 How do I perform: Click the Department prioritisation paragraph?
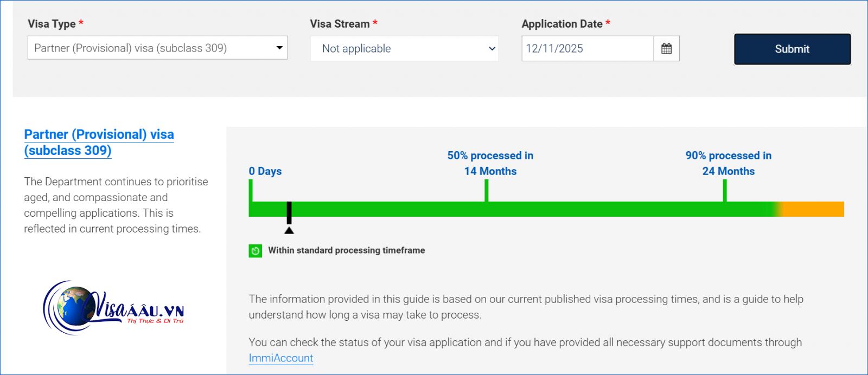[x=116, y=205]
